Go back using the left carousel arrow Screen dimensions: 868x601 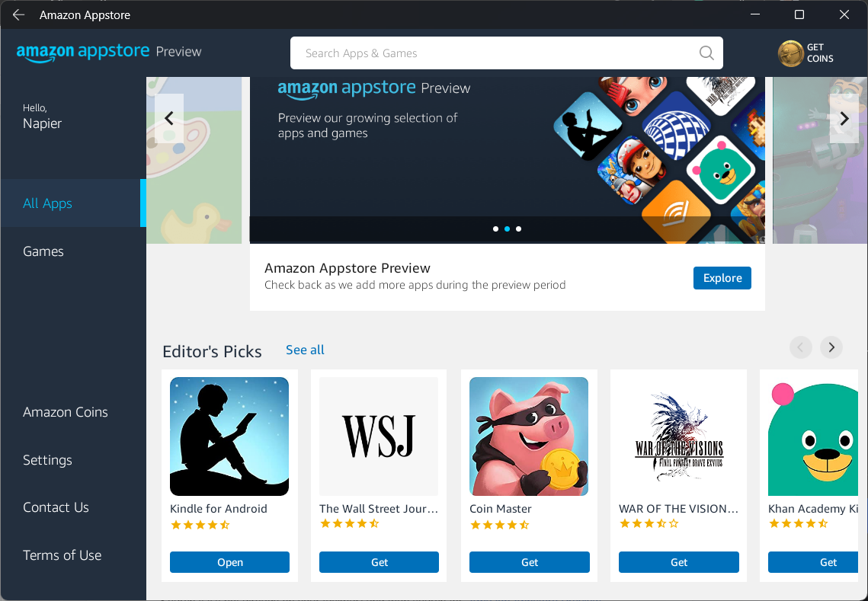168,119
